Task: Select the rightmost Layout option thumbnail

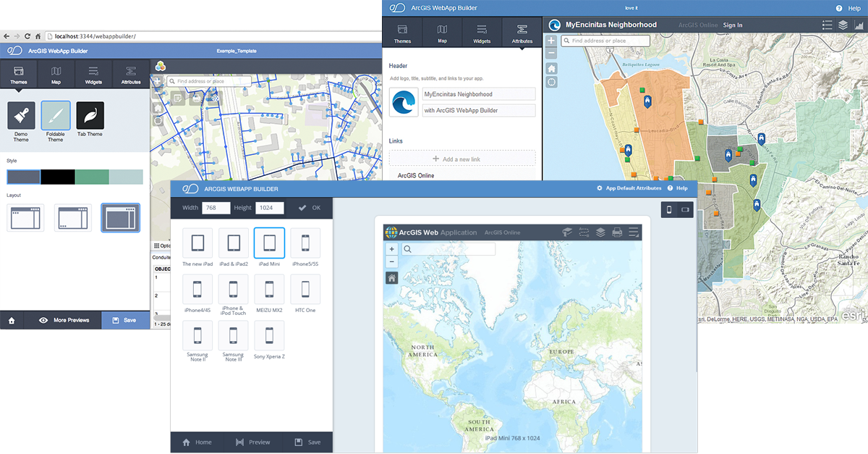Action: tap(120, 217)
